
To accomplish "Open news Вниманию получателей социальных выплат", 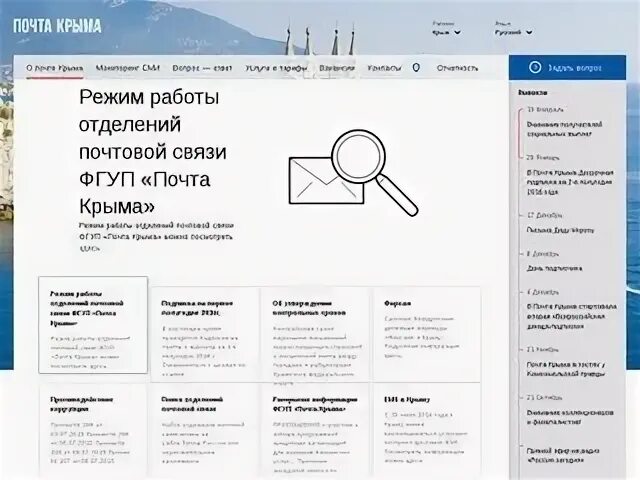I will coord(564,129).
